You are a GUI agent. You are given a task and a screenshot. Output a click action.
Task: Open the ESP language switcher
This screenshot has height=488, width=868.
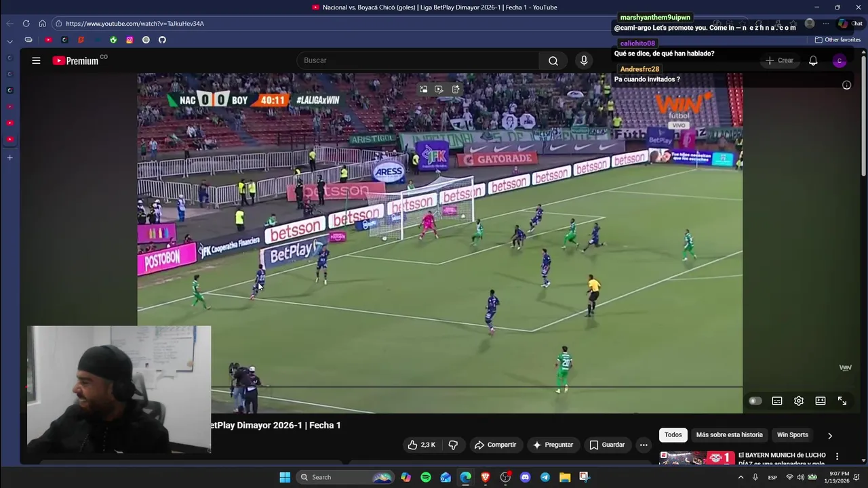coord(772,477)
